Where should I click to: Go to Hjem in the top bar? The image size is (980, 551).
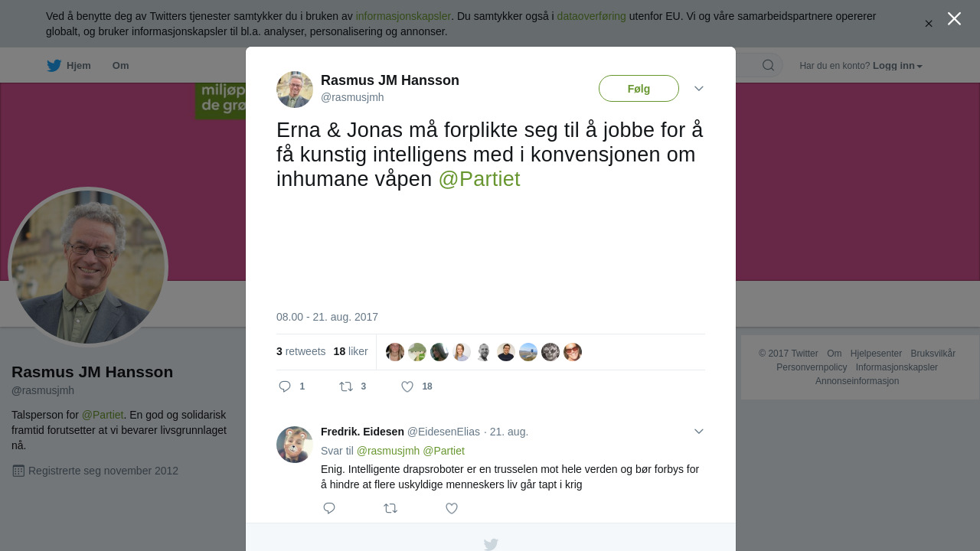tap(69, 66)
